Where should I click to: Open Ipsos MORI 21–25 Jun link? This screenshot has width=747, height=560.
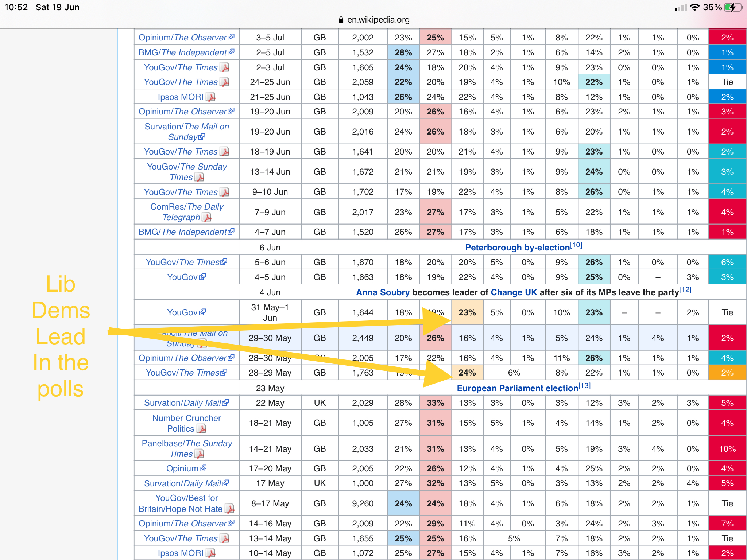pos(181,97)
